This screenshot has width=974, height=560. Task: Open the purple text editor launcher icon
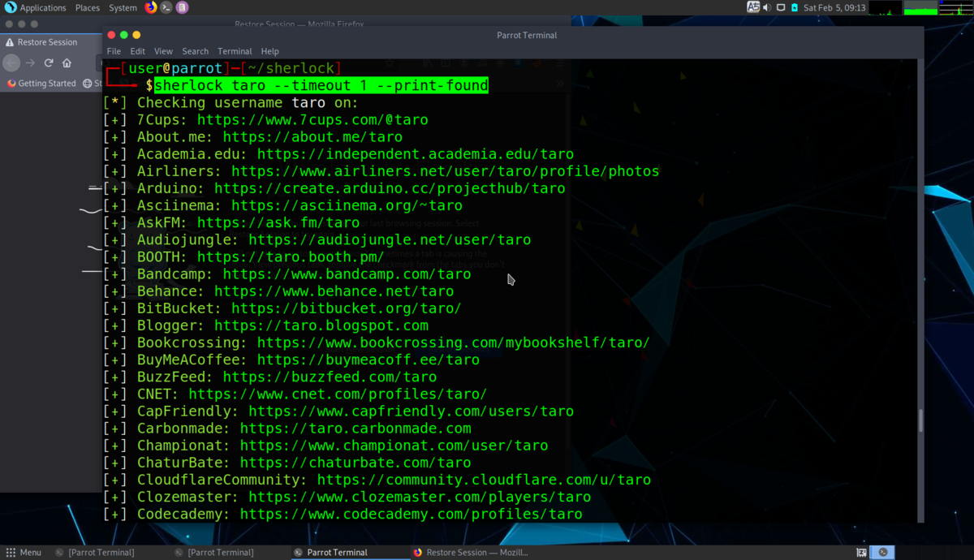(183, 7)
